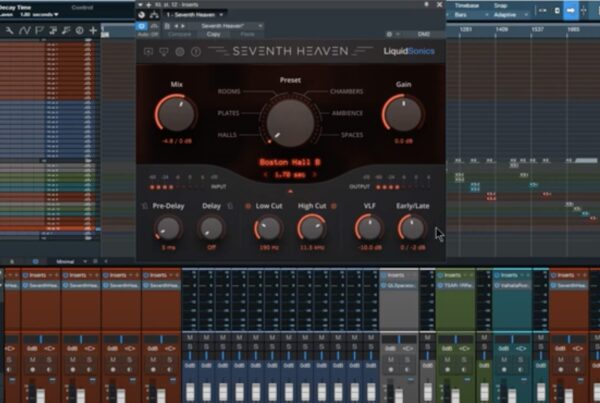Toggle the High Cut enable light
Image resolution: width=600 pixels, height=403 pixels.
(x=334, y=206)
